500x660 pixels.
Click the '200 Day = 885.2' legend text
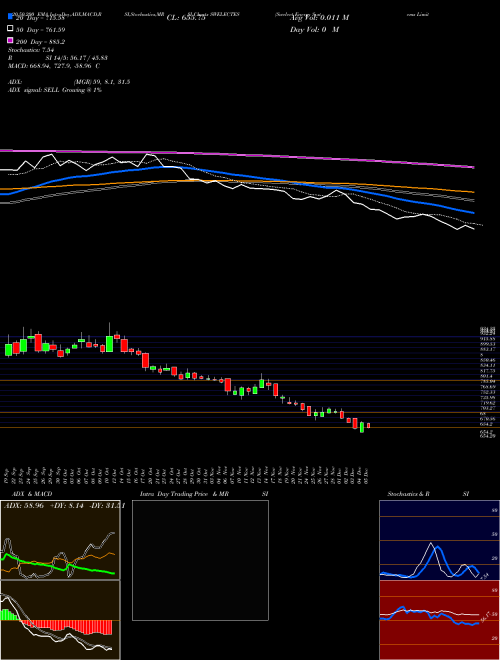click(x=41, y=42)
